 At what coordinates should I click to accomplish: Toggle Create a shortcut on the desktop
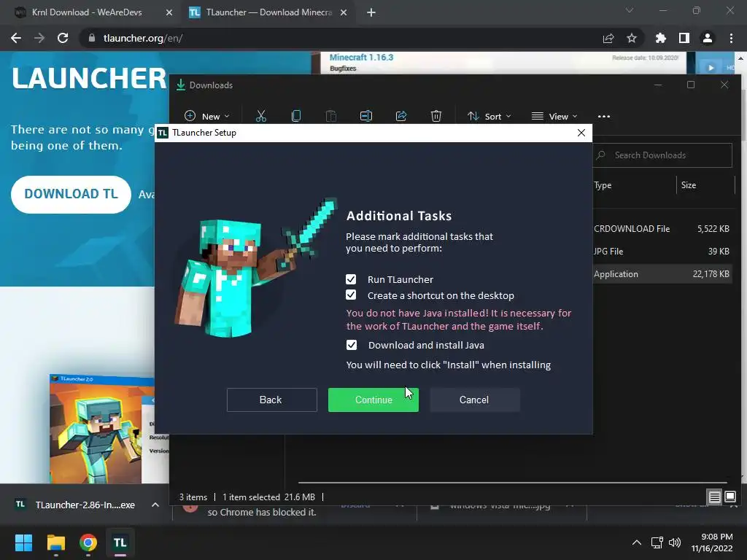tap(351, 295)
